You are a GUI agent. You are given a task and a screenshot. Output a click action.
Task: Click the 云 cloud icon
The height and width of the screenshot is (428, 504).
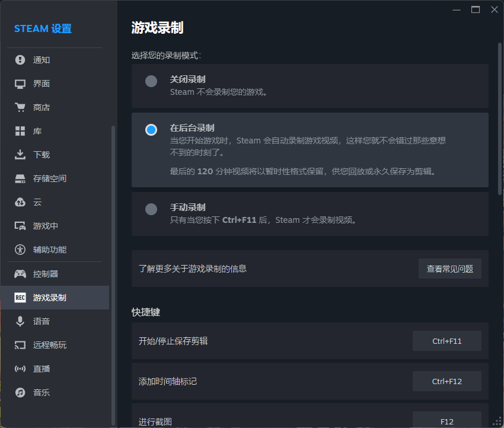click(x=20, y=202)
